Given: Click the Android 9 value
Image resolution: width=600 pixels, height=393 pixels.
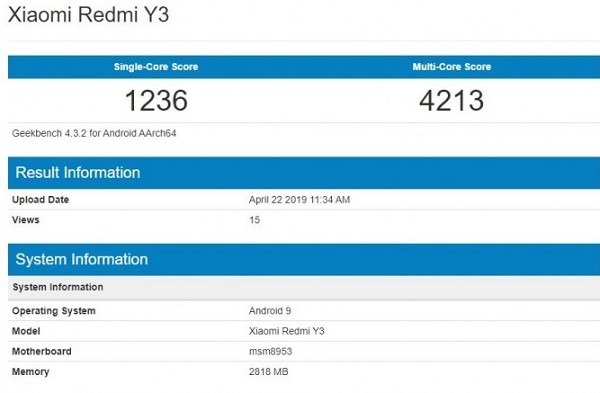Looking at the screenshot, I should (270, 311).
